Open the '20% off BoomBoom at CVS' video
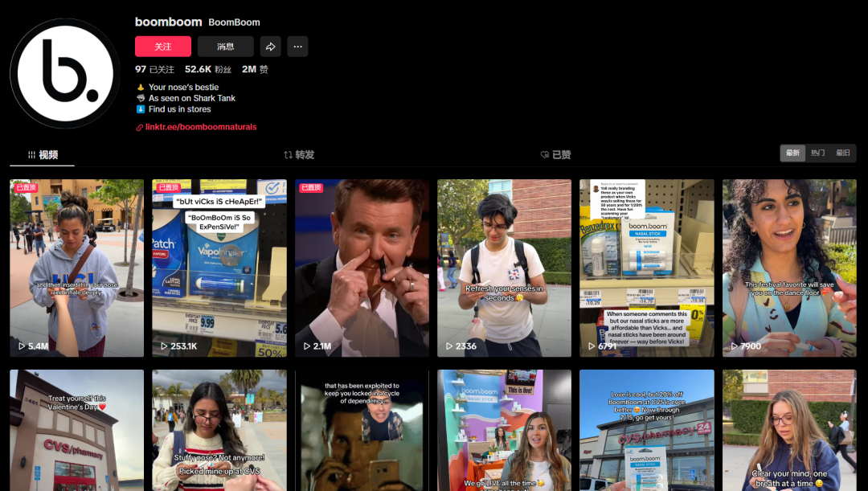 tap(646, 430)
